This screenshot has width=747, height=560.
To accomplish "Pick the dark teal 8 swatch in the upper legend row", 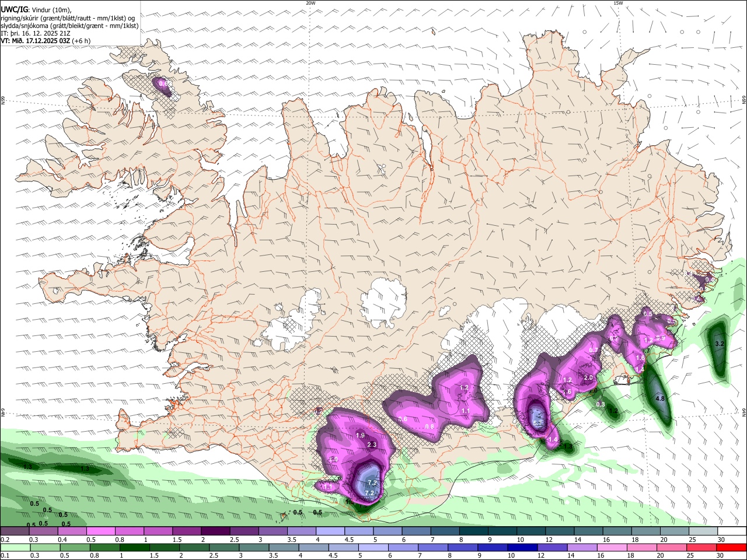I will [x=473, y=531].
